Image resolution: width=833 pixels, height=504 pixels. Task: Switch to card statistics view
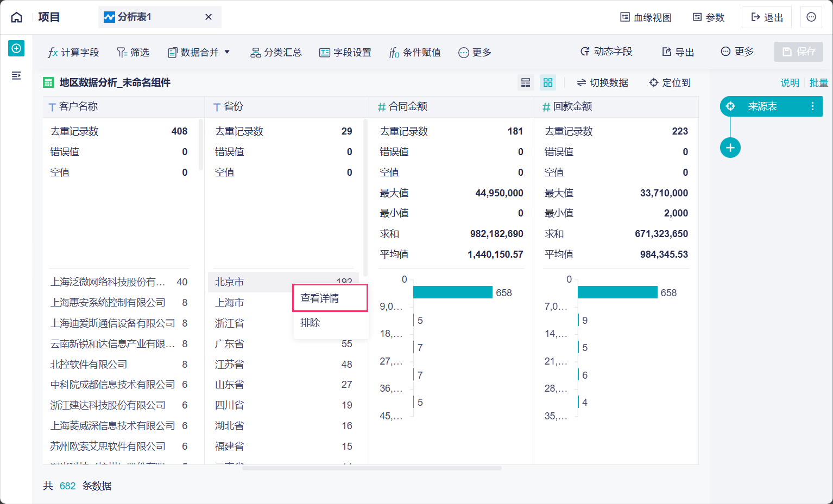(548, 82)
